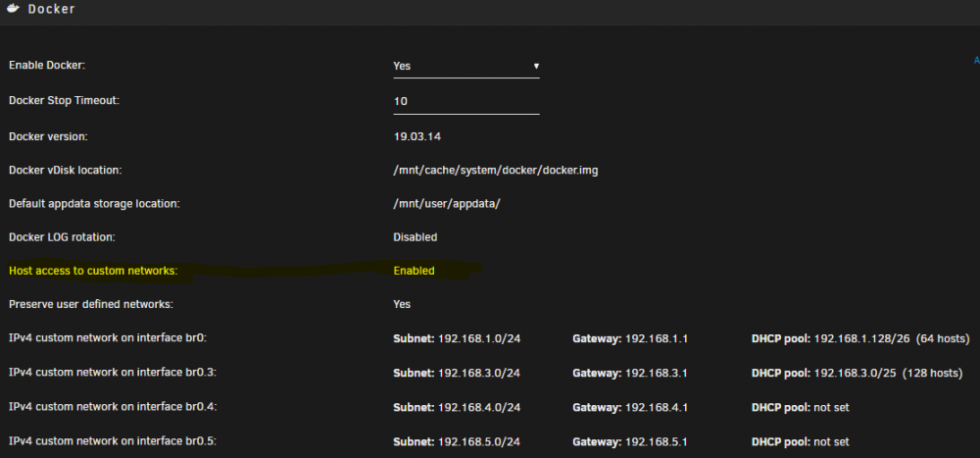Click the gateway 192.168.5.1 value

(x=657, y=442)
